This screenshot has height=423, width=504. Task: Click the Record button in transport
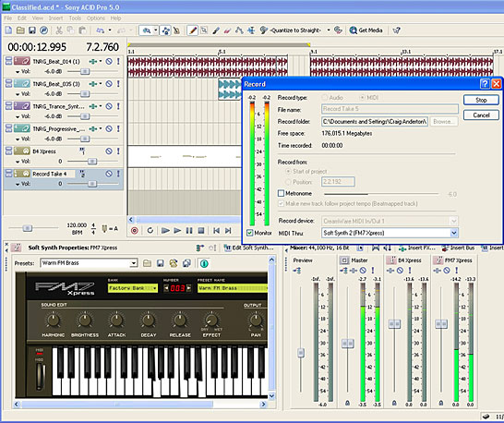tap(135, 230)
